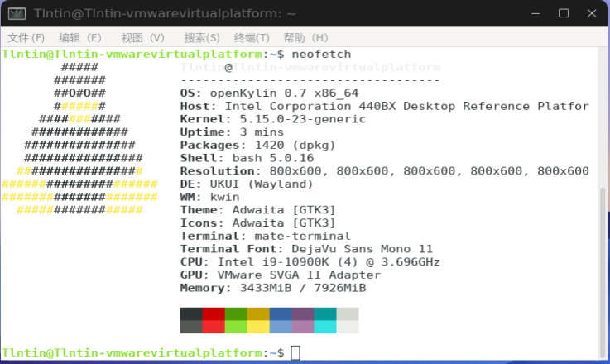This screenshot has height=364, width=610.
Task: Click 'Icons: Adwaita [GTK3]' line
Action: pos(257,223)
